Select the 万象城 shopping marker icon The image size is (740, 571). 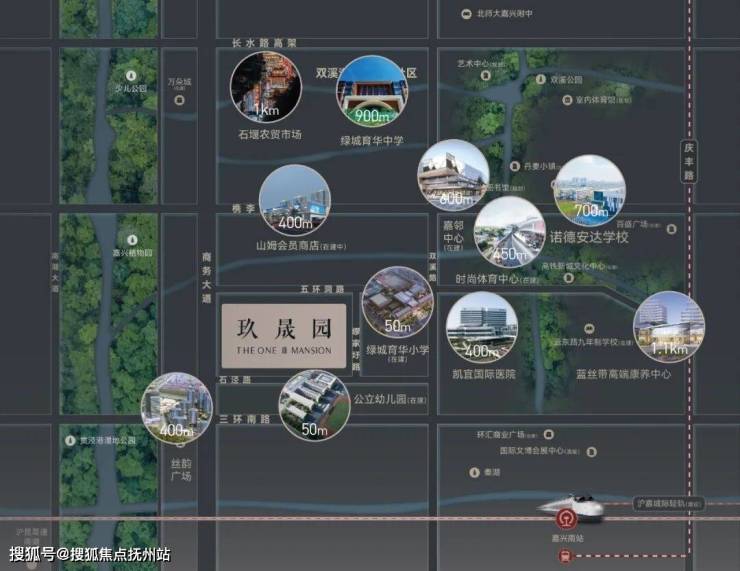[x=179, y=100]
